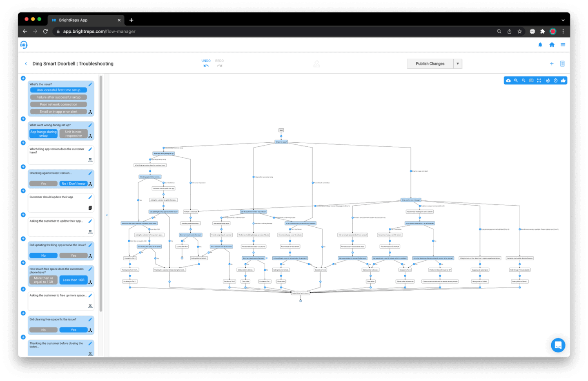Click the Undo button
This screenshot has height=381, width=588.
(206, 63)
